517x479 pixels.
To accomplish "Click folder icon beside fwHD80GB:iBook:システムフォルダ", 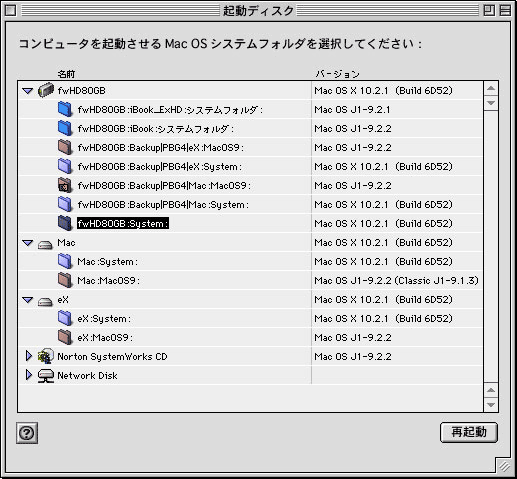I will (x=65, y=128).
